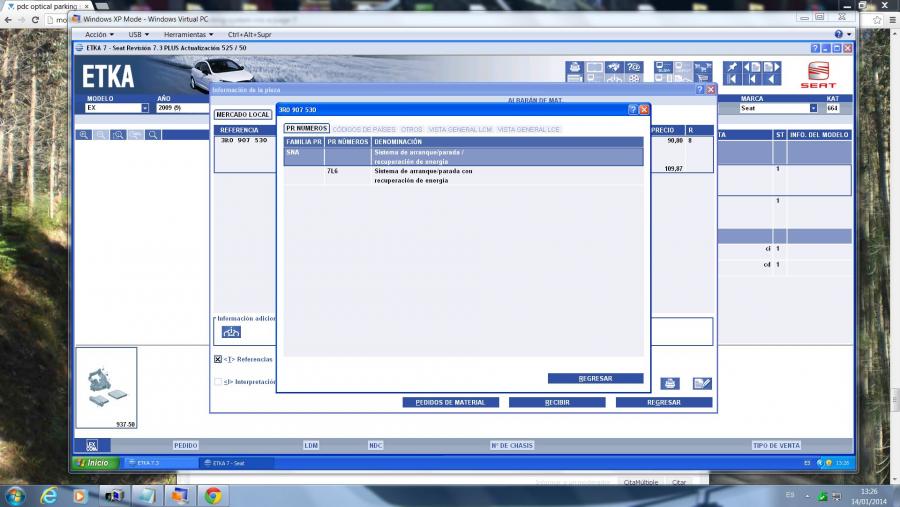This screenshot has height=507, width=900.
Task: Click the Virtual PC blue help icon
Action: [839, 34]
